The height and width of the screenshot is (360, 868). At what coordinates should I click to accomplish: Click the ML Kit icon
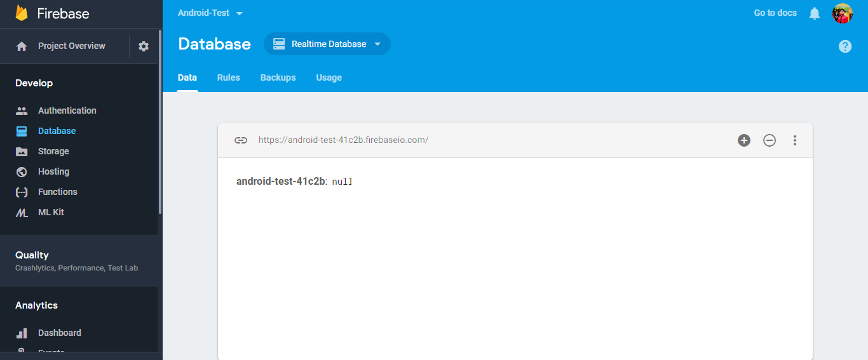(22, 213)
